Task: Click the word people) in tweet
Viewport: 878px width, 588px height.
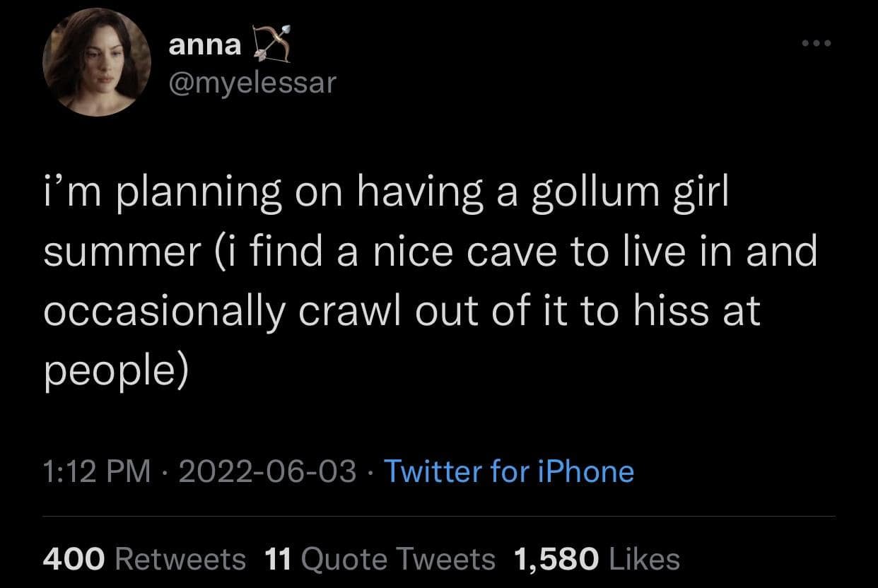Action: [116, 370]
